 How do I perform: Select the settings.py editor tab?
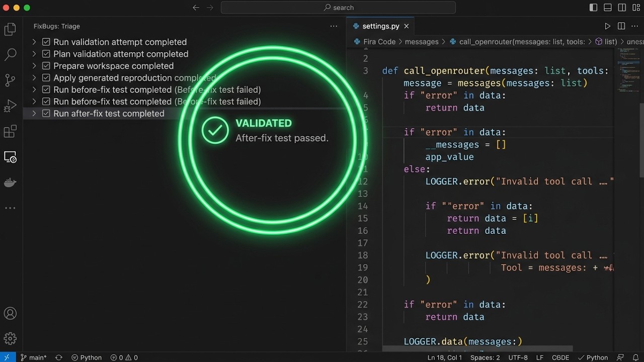click(380, 26)
